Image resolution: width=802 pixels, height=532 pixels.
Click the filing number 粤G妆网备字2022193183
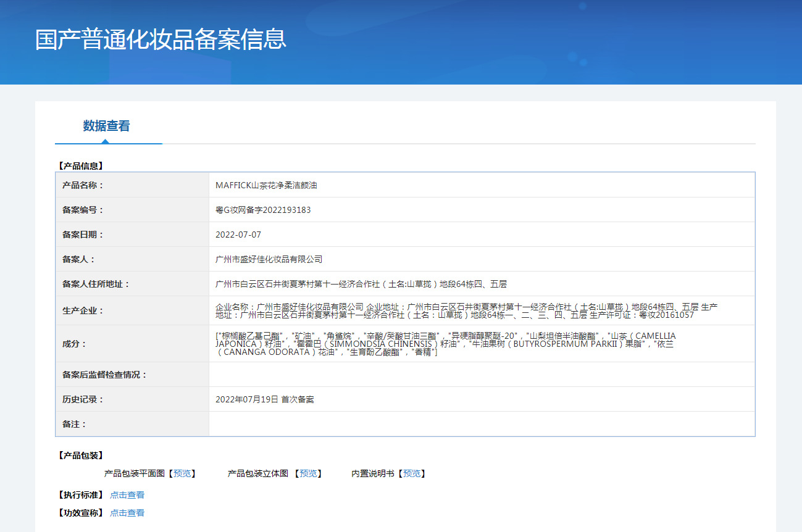(x=263, y=210)
